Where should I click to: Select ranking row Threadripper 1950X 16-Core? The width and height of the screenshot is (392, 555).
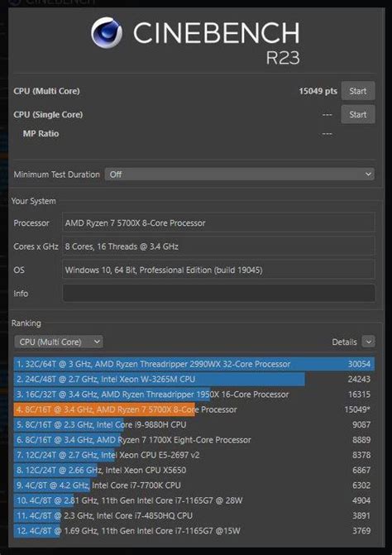coord(194,395)
